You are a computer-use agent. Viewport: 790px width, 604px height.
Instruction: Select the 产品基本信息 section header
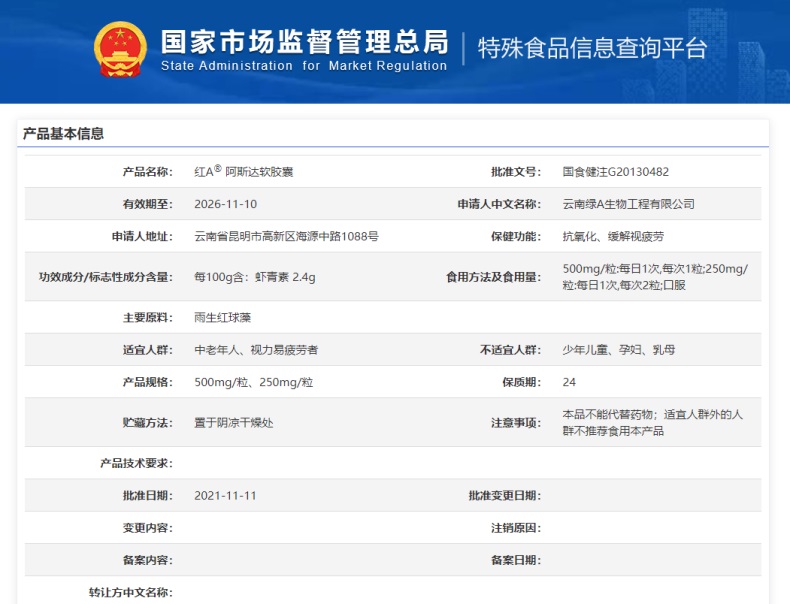pyautogui.click(x=63, y=134)
